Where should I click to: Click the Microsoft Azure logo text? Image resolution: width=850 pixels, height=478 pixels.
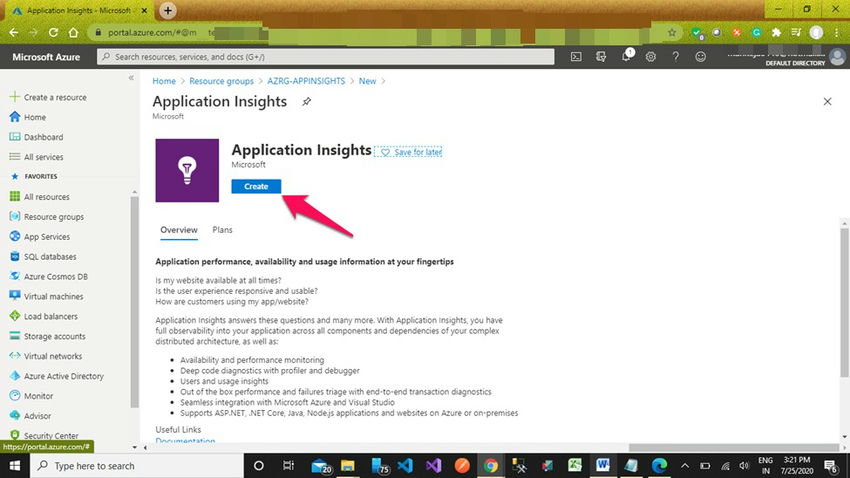coord(46,57)
